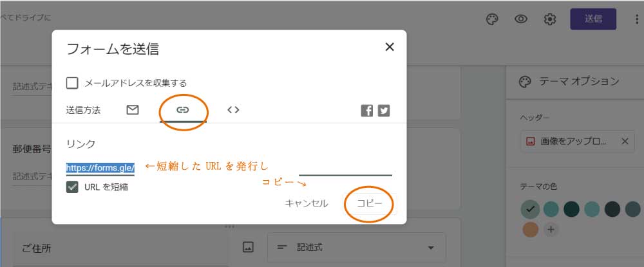Switch to the email send tab
Screen dimensions: 644x267
[133, 110]
